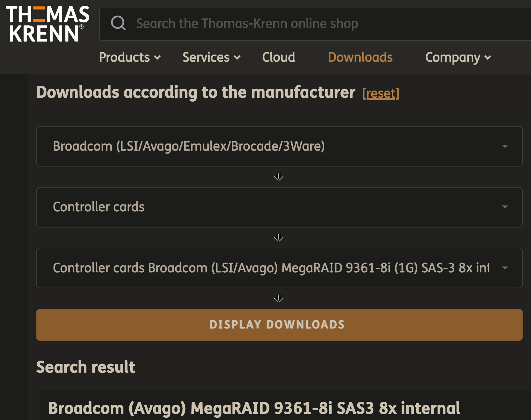Screen dimensions: 531x420
Task: Click arrow icon below Controller cards dropdown
Action: point(279,238)
